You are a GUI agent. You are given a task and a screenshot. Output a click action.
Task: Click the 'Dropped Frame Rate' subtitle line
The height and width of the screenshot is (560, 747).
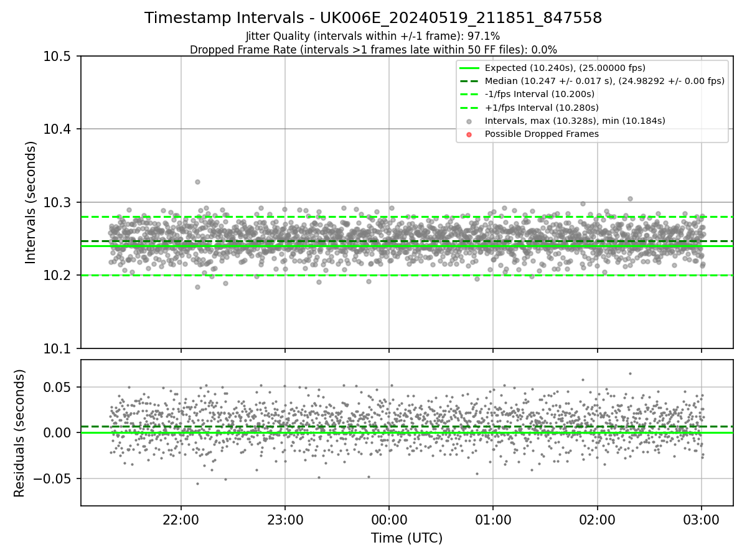pos(374,50)
